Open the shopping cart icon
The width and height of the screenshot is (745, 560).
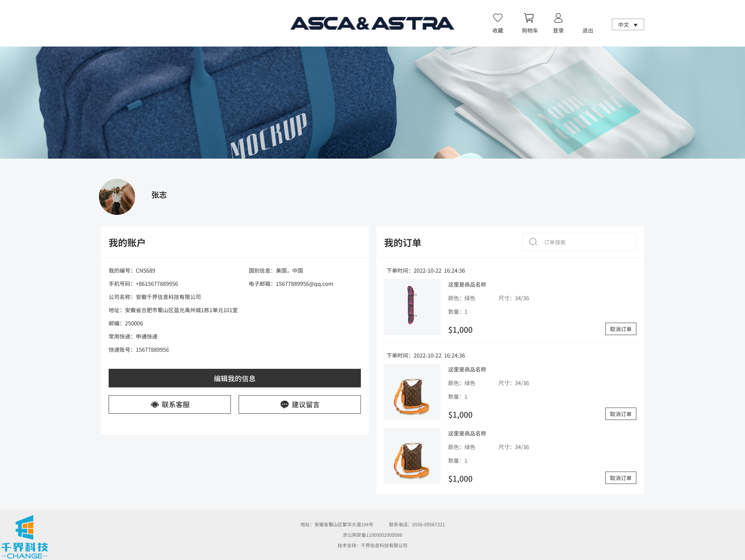tap(529, 18)
